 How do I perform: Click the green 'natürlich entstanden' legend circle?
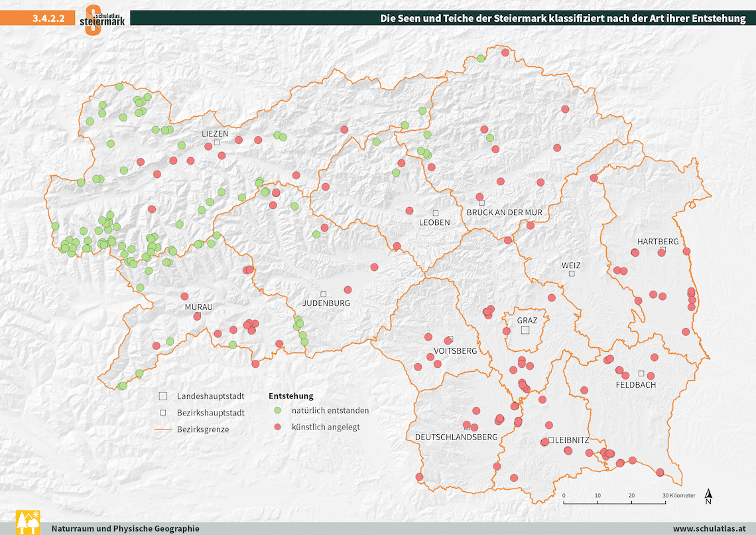[x=278, y=410]
